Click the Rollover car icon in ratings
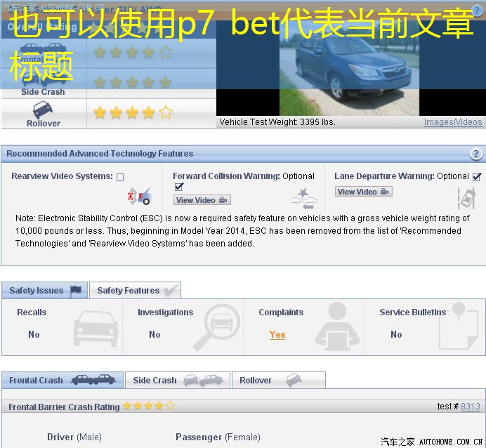The width and height of the screenshot is (486, 448). pyautogui.click(x=43, y=110)
